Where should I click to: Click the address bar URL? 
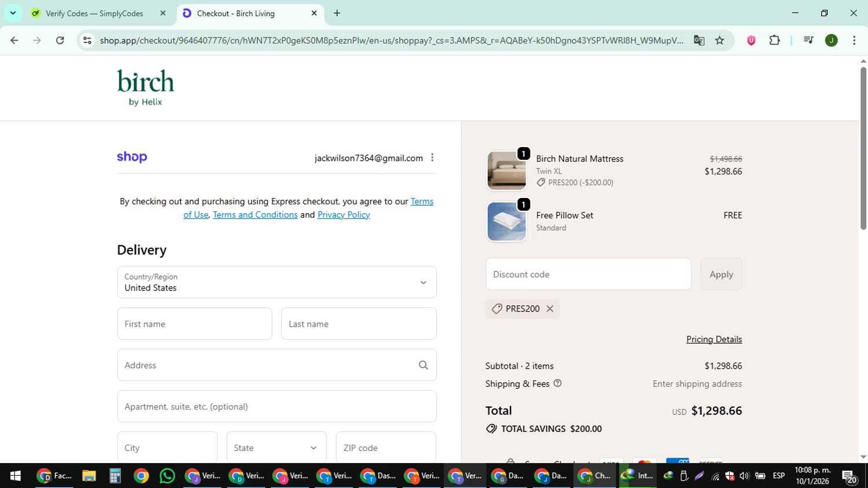tap(391, 41)
